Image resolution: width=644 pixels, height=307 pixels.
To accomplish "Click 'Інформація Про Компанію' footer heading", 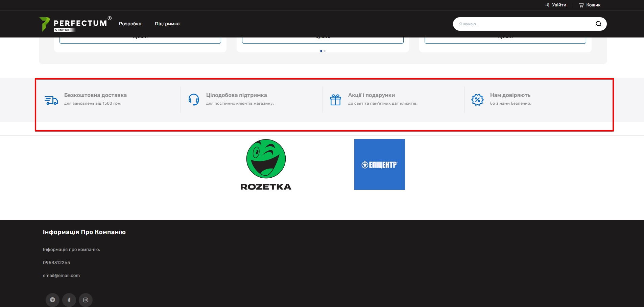I will pyautogui.click(x=84, y=232).
